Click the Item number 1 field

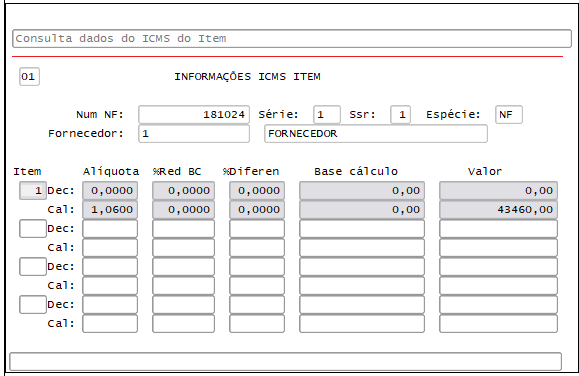[33, 191]
